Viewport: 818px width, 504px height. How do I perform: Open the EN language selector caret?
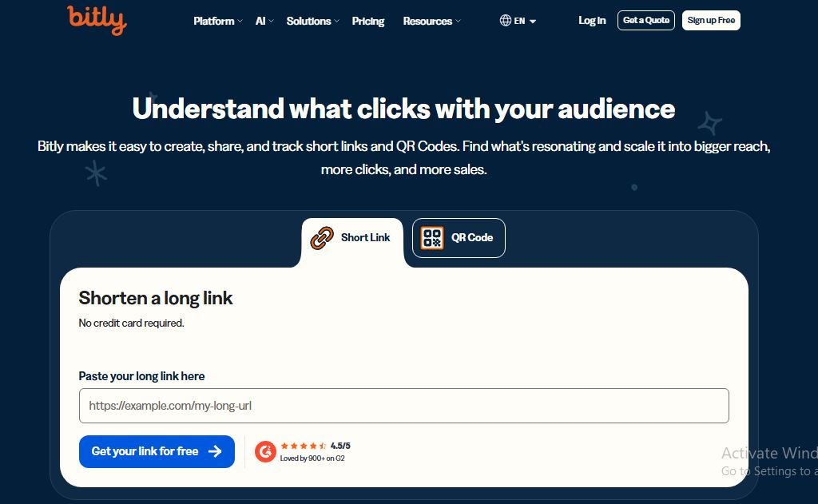point(533,22)
